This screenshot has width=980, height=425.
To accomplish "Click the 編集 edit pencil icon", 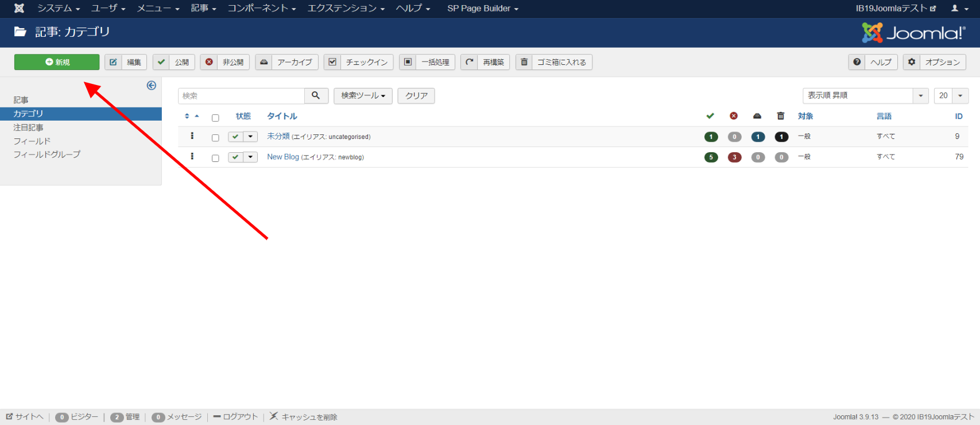I will pos(113,62).
